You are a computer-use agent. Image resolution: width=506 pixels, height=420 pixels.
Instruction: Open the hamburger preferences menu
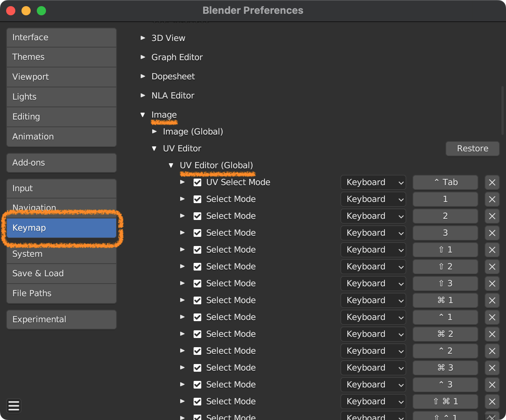tap(14, 405)
